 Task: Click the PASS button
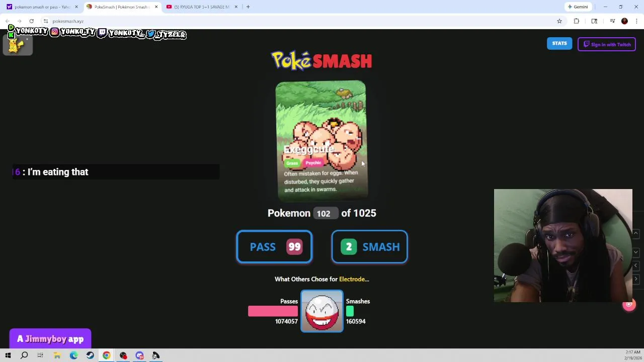coord(274,247)
